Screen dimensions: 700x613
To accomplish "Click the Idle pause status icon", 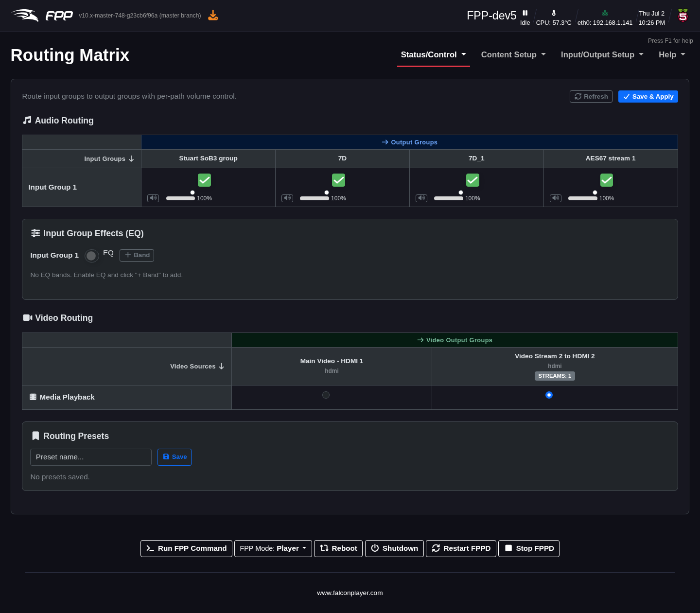I will [525, 13].
